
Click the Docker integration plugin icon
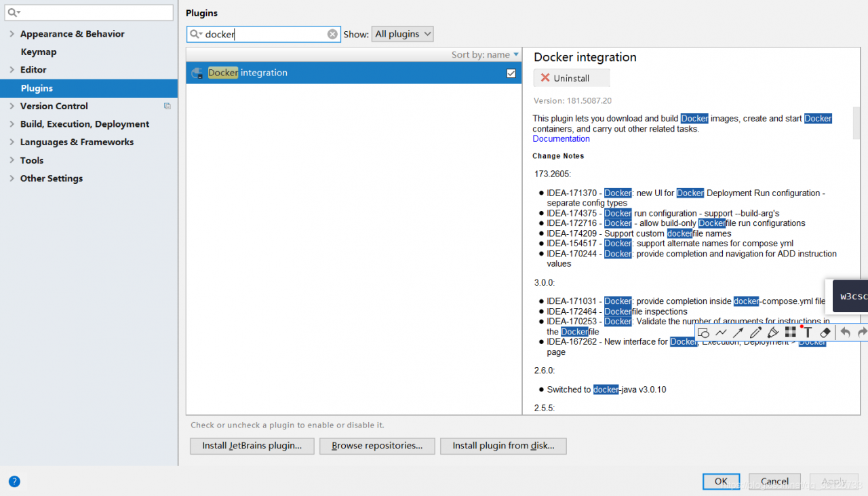click(x=197, y=73)
